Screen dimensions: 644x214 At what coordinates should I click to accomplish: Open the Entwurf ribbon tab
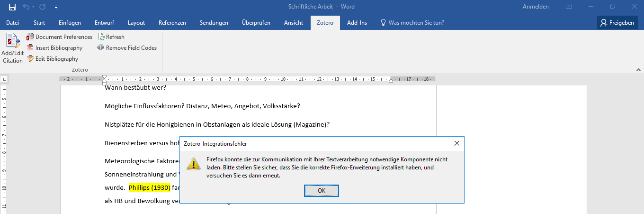pos(104,22)
